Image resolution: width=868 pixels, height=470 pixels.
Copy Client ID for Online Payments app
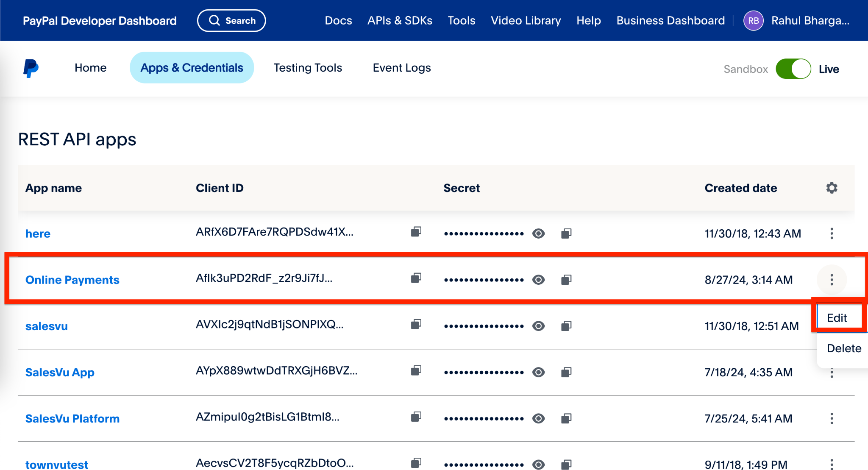[416, 278]
